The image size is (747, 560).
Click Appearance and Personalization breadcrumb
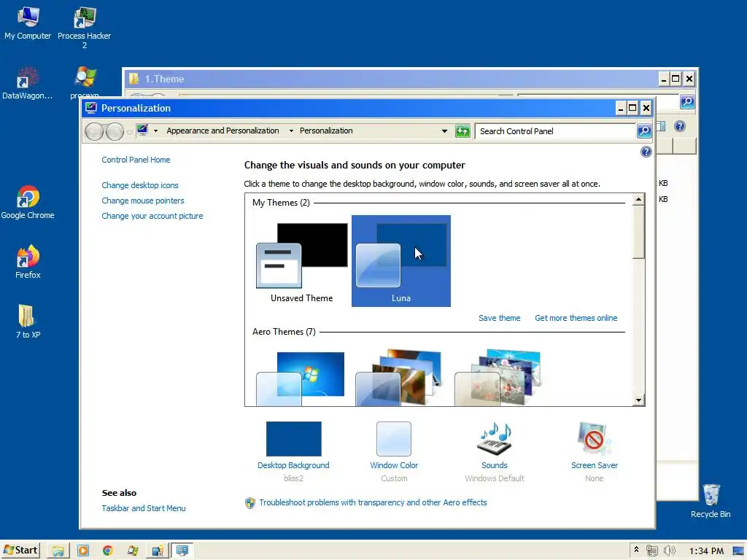(222, 131)
